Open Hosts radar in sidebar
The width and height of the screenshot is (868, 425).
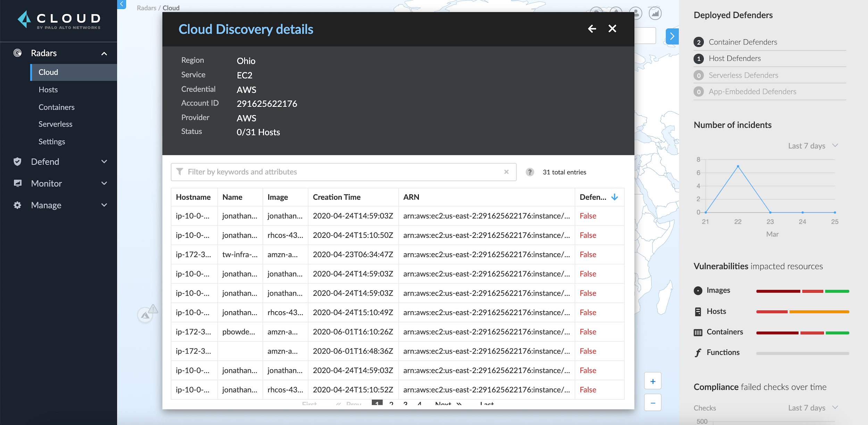click(x=48, y=90)
